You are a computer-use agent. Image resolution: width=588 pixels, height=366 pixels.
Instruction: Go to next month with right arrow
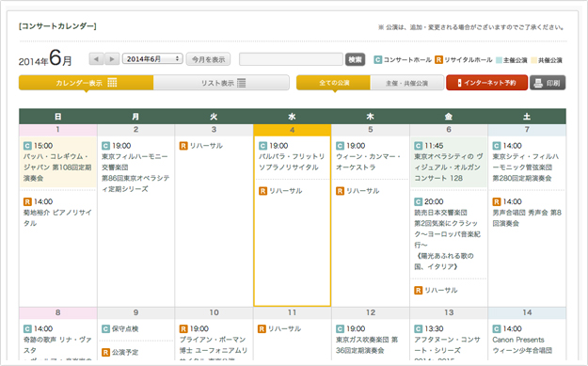(x=112, y=59)
